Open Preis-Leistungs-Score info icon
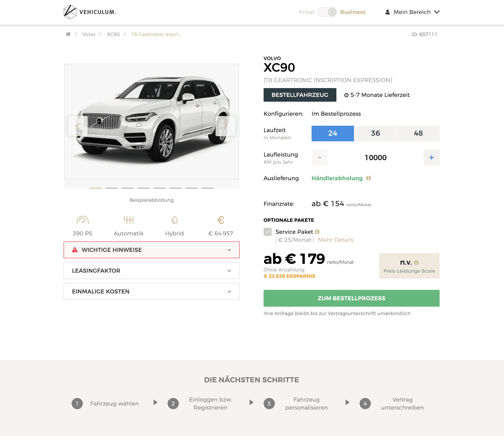The image size is (504, 448). 416,262
